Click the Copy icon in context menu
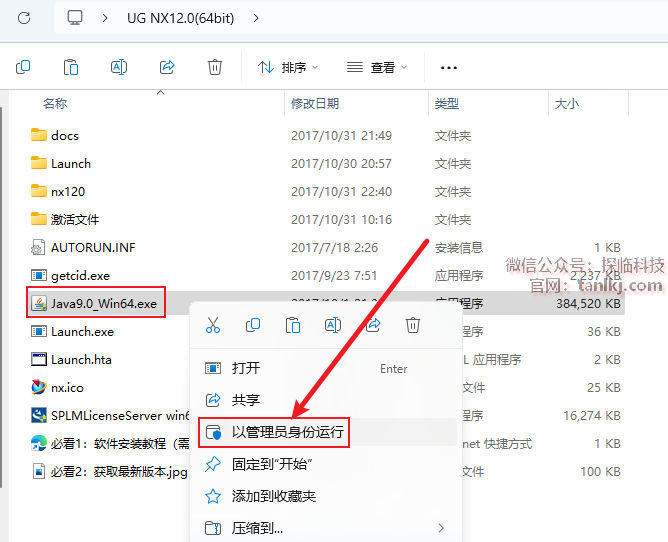Screen dimensions: 668x542 click(253, 325)
